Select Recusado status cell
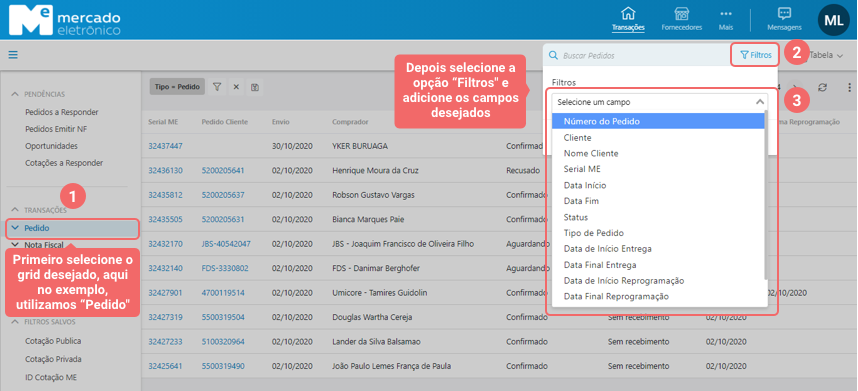 click(x=523, y=171)
